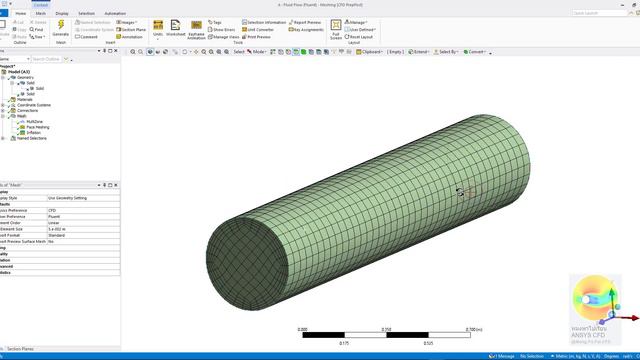
Task: Switch to the Selection ribbon tab
Action: [86, 13]
